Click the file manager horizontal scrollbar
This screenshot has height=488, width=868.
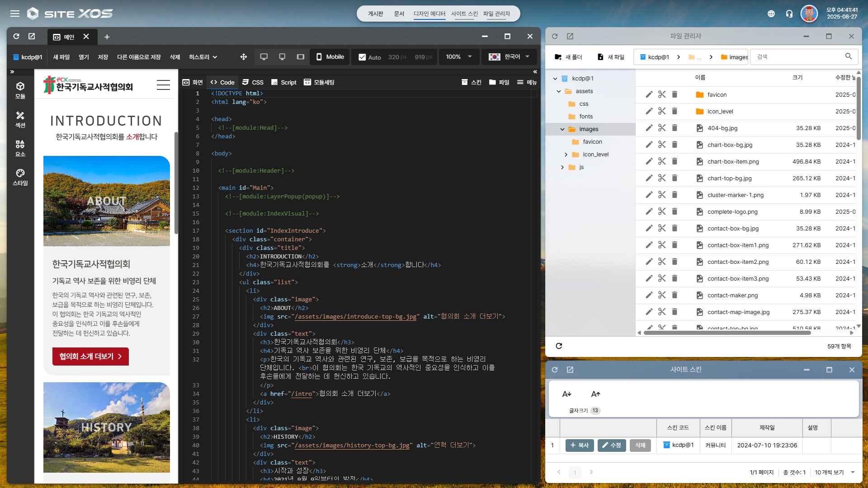[x=727, y=333]
